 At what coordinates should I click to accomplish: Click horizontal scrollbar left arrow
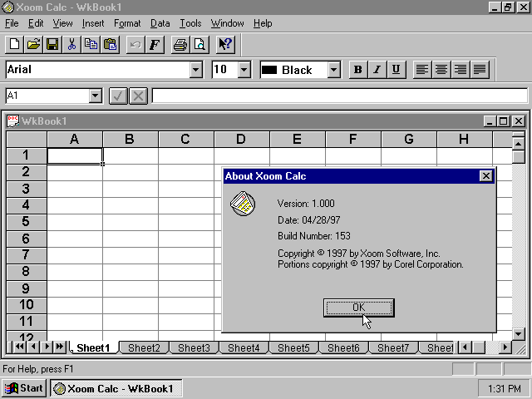click(x=465, y=347)
